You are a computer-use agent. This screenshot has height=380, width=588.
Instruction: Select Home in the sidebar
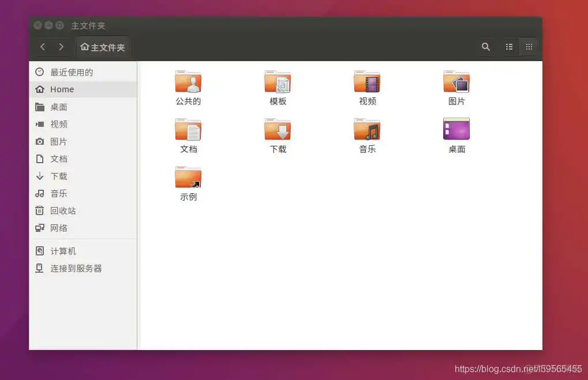[x=63, y=89]
